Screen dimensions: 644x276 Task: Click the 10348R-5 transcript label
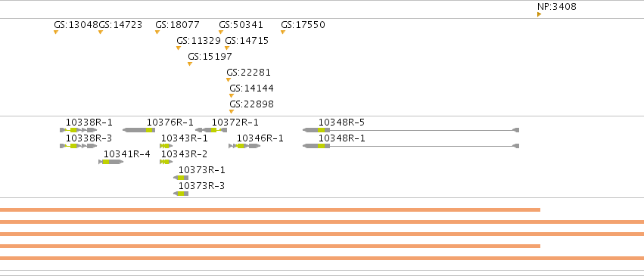pos(341,122)
